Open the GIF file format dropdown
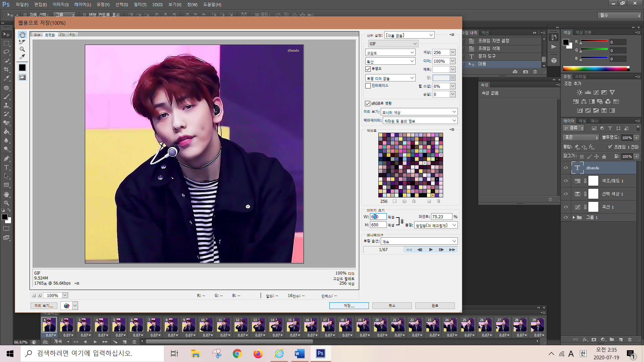The image size is (644, 362). click(x=393, y=44)
